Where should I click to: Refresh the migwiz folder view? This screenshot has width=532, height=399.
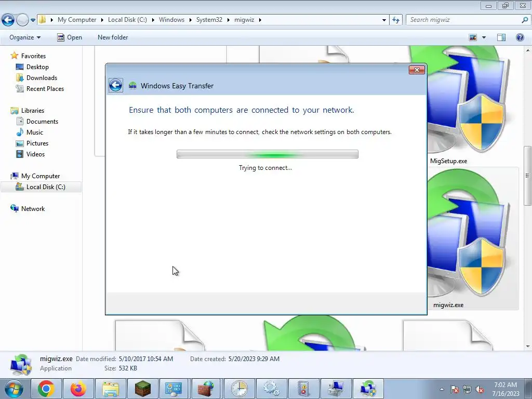pos(396,20)
